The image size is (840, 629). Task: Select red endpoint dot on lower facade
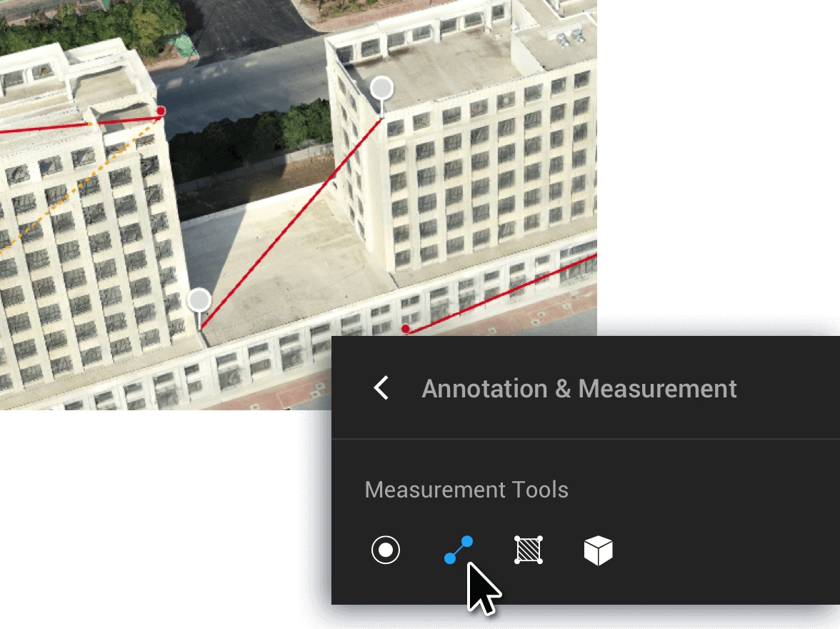pos(406,329)
